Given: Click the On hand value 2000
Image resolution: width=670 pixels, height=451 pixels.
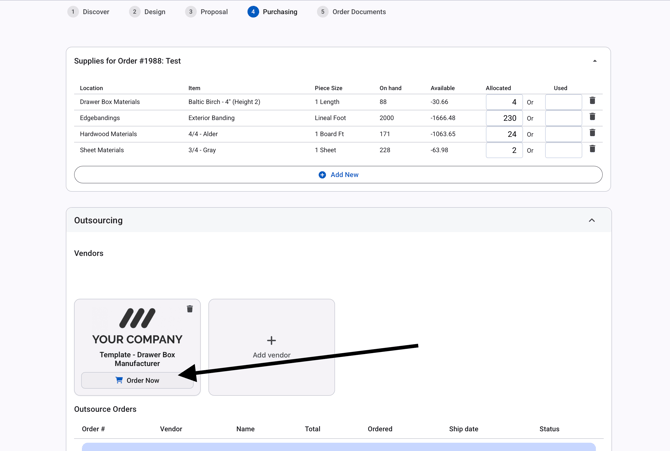Looking at the screenshot, I should point(387,118).
